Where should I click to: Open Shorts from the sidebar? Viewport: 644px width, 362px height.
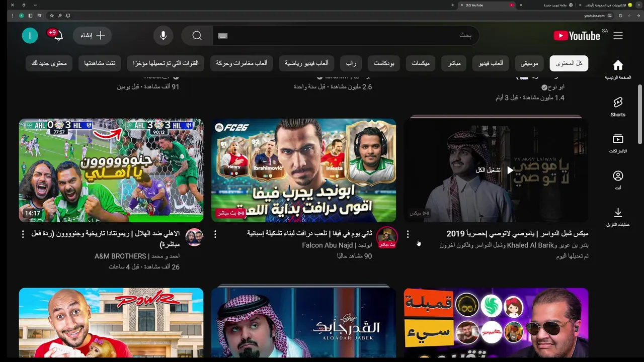[x=618, y=107]
